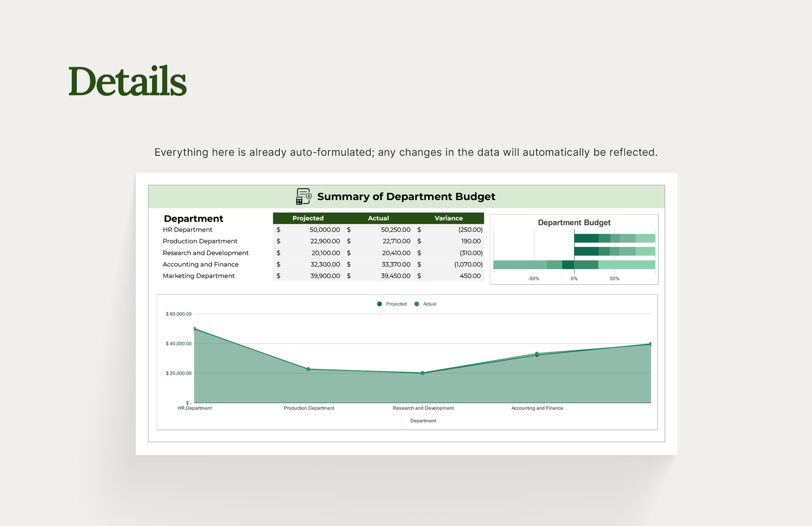Click the projected cell 39,900.00

click(x=325, y=276)
